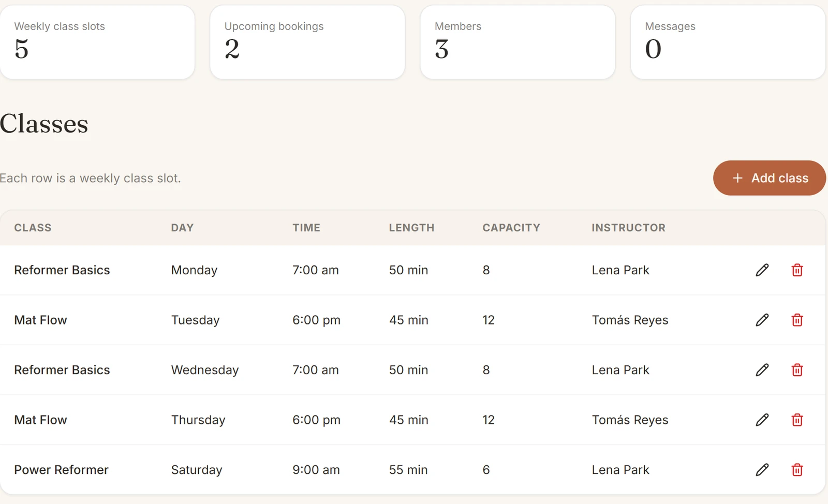Click the Thursday day cell
Image resolution: width=828 pixels, height=504 pixels.
coord(198,420)
